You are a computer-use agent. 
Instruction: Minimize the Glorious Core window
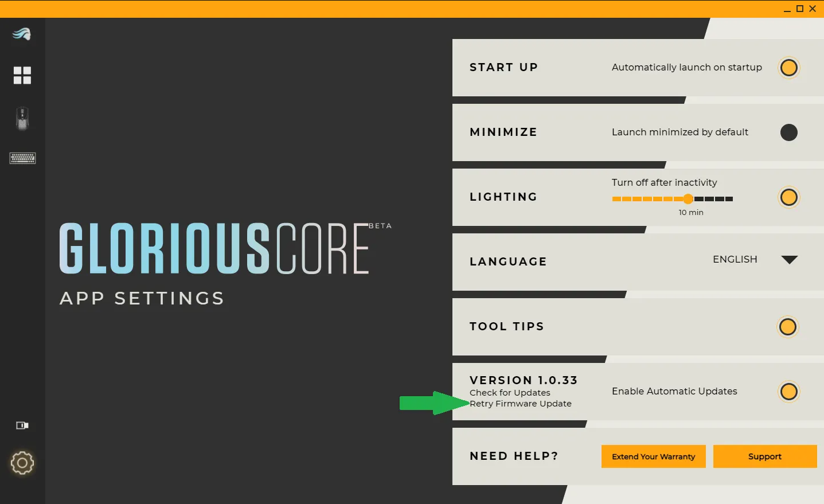[787, 9]
